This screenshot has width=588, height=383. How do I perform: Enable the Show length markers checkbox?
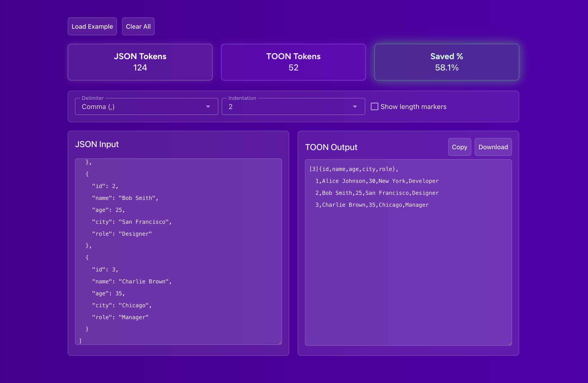point(374,106)
